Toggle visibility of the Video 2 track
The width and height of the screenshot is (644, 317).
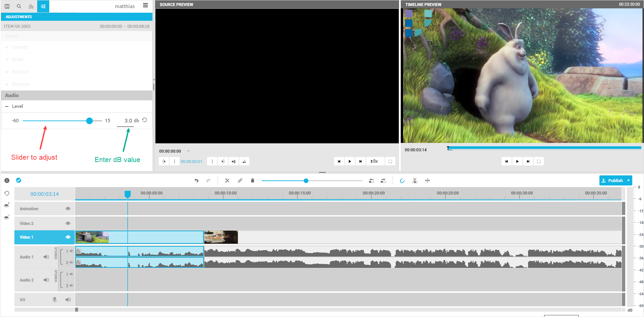[68, 223]
